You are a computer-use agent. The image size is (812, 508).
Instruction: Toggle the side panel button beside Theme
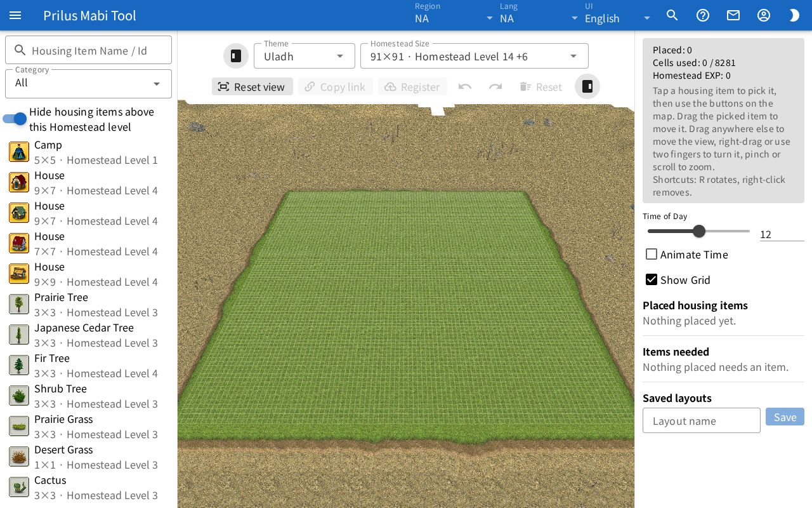click(236, 56)
